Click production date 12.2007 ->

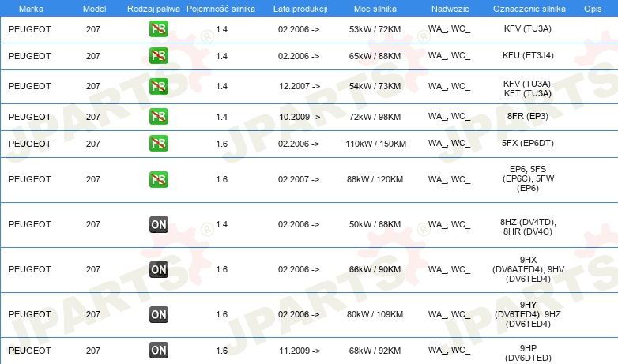click(300, 86)
